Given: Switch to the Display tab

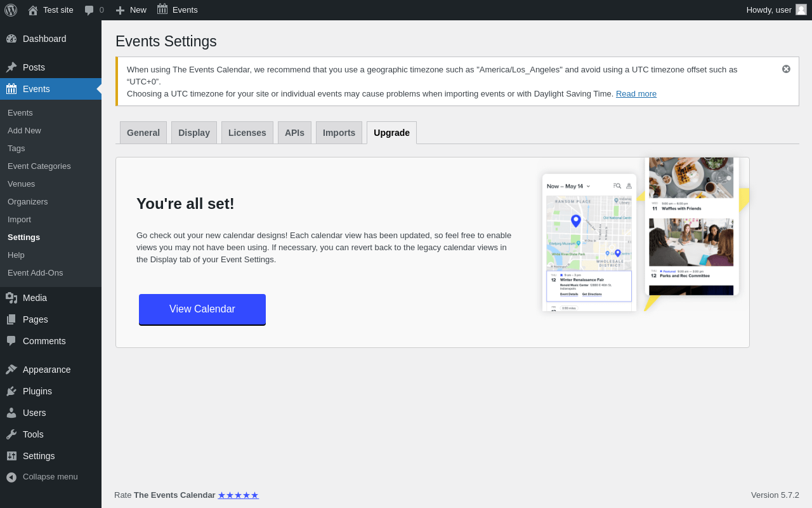Looking at the screenshot, I should point(194,133).
